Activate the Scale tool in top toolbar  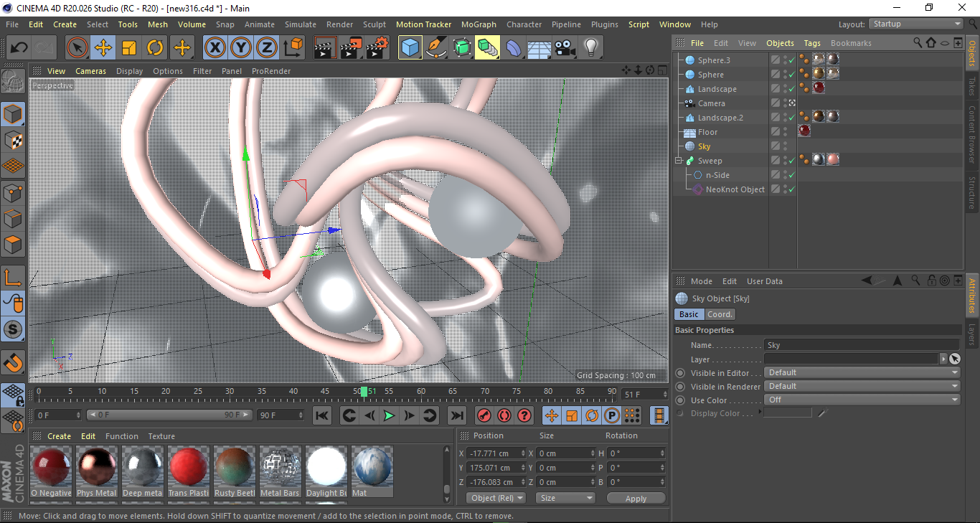[x=129, y=48]
